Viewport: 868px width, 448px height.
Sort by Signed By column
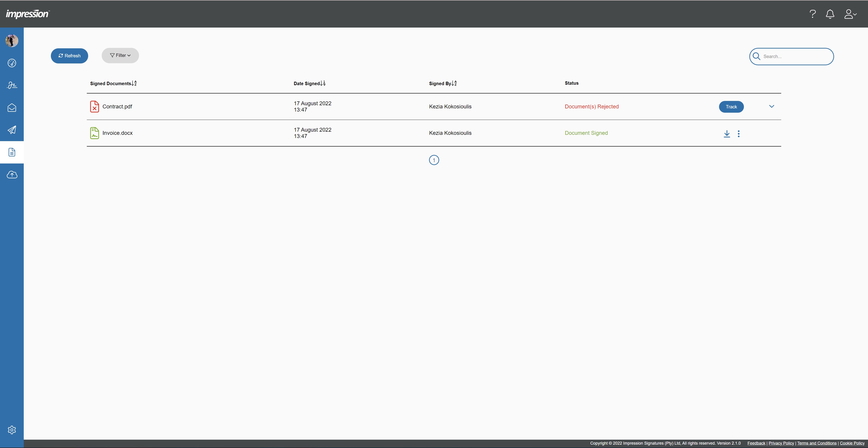(x=443, y=83)
